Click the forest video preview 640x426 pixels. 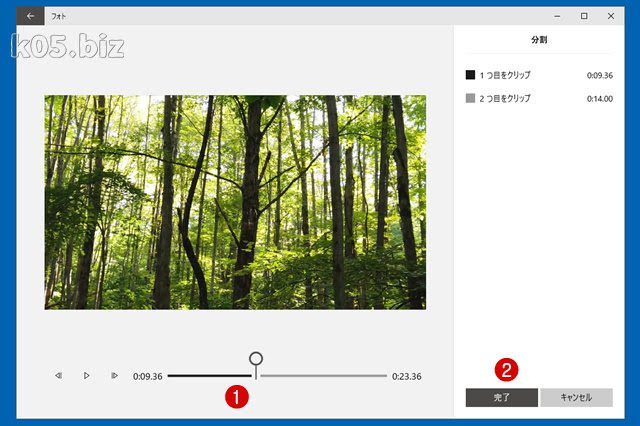click(x=235, y=202)
